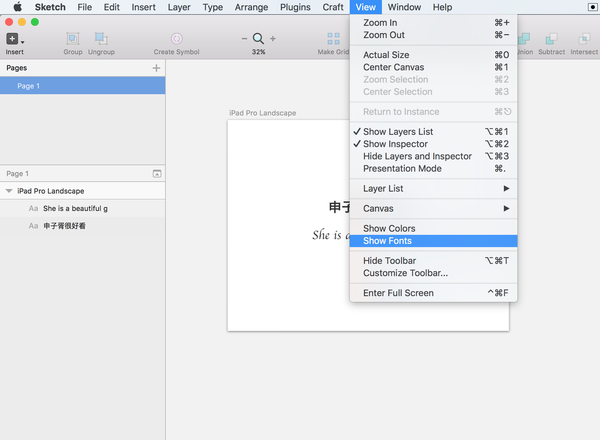Click the menu bar status icon at right
600x440 pixels.
pos(592,7)
